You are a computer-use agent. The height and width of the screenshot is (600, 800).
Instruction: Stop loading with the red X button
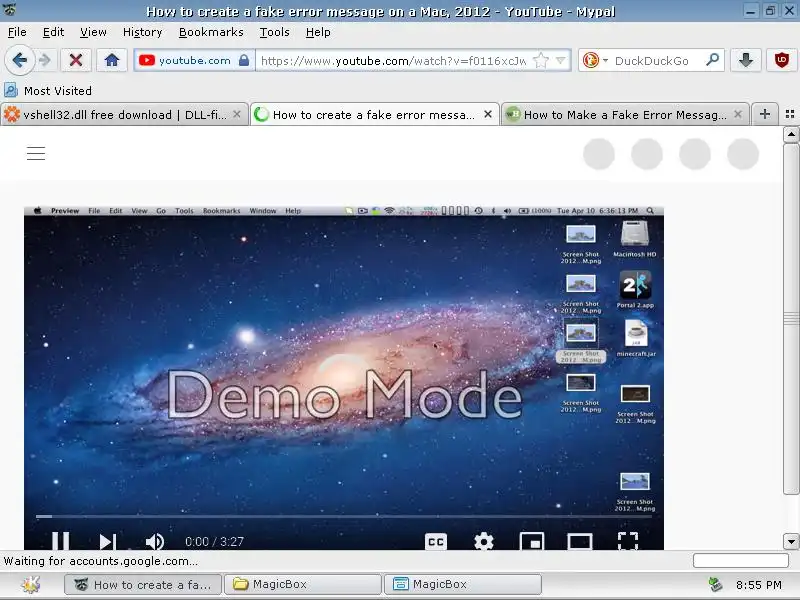(76, 60)
